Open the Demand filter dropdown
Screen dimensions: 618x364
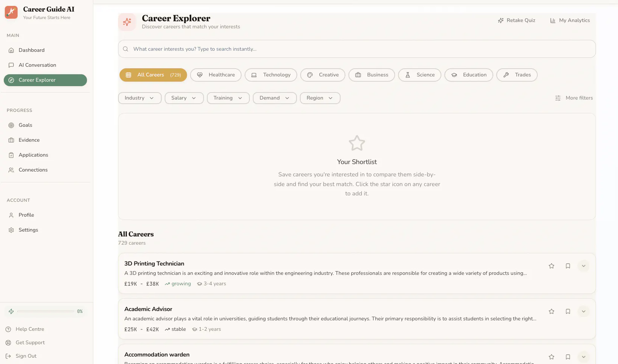pos(275,98)
